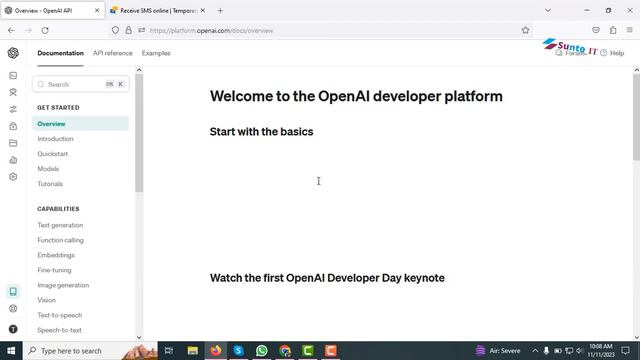
Task: Click the docs sidebar scrollbar up arrow
Action: click(x=139, y=70)
